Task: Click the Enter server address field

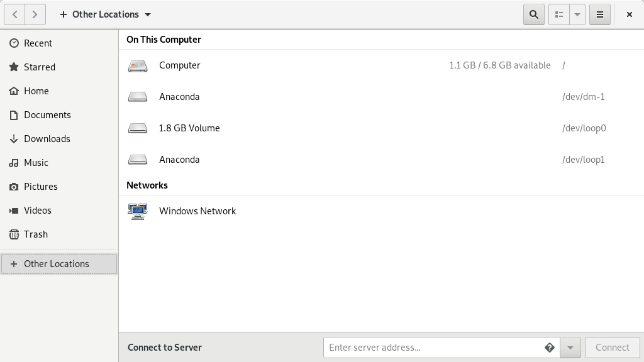Action: pyautogui.click(x=433, y=348)
